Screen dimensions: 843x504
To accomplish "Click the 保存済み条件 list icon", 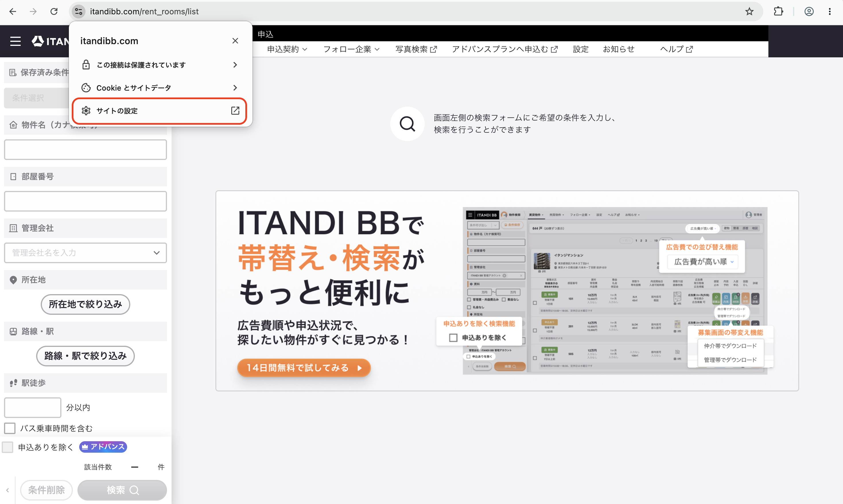I will point(13,73).
